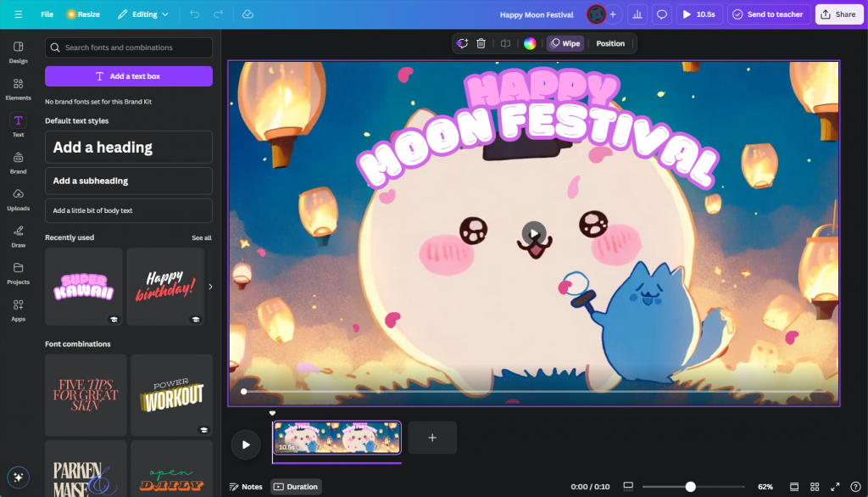Open the hamburger main menu
Screen dimensions: 868x497
[19, 14]
